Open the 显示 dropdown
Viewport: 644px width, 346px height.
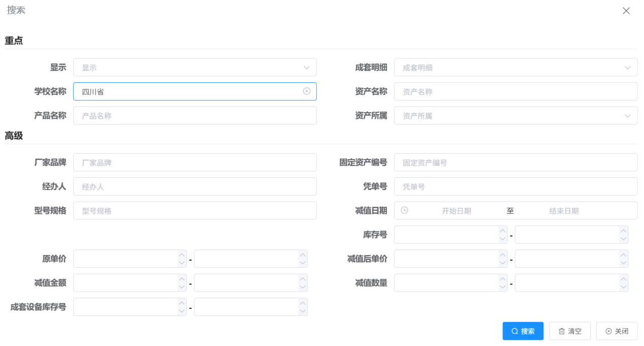click(194, 68)
